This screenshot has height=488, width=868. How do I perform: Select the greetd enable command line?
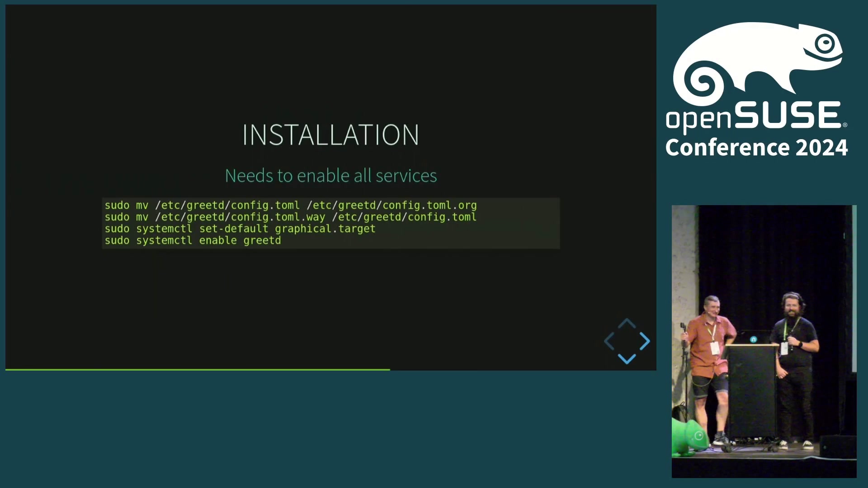(193, 240)
